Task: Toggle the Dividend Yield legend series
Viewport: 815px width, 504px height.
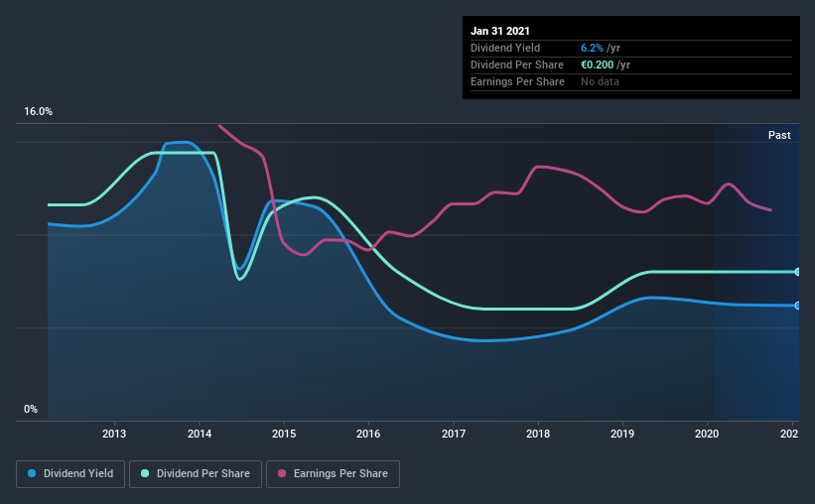Action: tap(70, 474)
